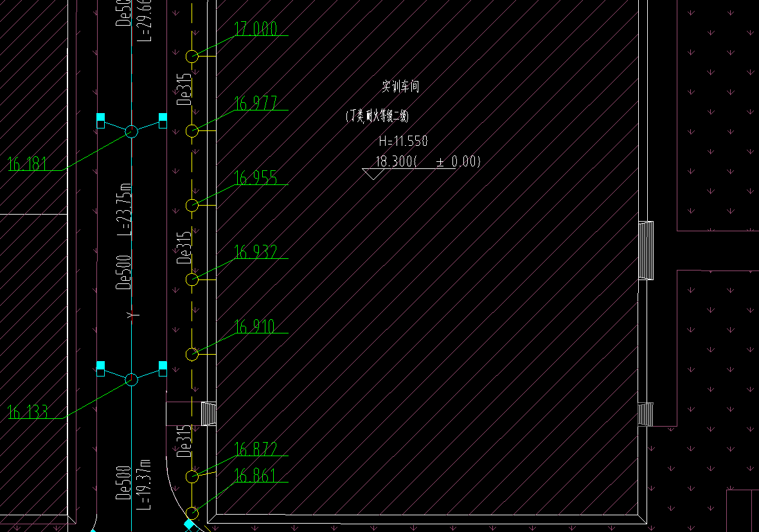Select the De500 label beside L=19.37m
759x532 pixels.
123,483
